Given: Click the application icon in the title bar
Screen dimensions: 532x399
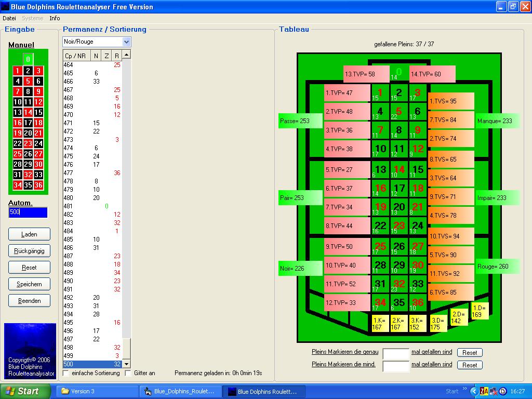Looking at the screenshot, I should [x=5, y=6].
